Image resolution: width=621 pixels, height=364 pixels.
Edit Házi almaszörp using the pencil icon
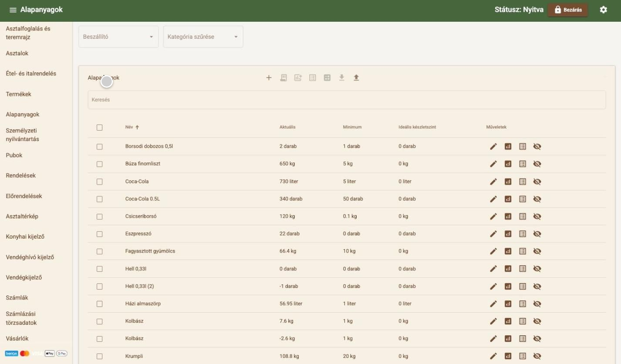tap(493, 304)
